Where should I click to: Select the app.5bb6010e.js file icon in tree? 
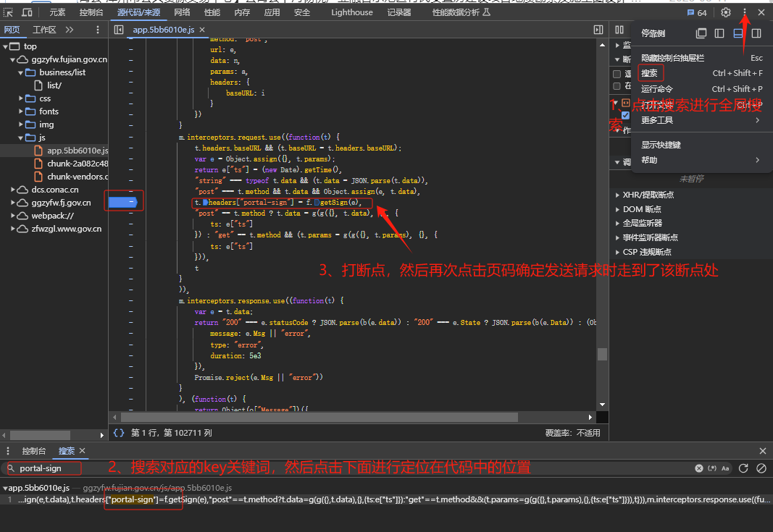click(x=38, y=151)
